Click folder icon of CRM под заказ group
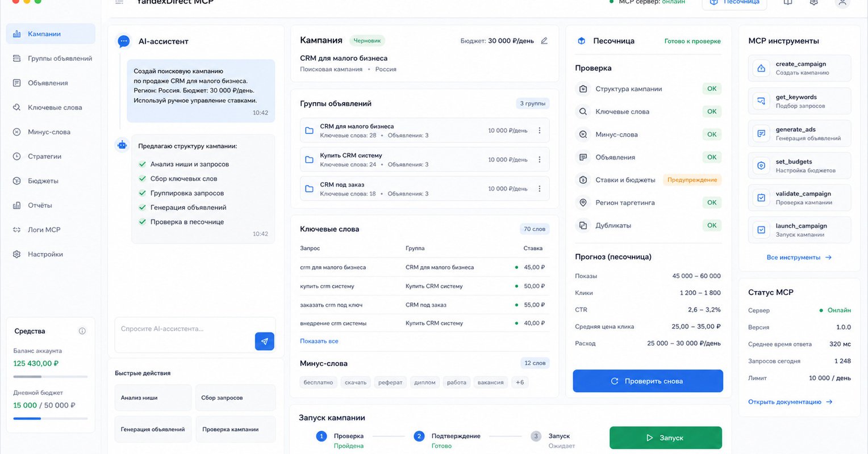The width and height of the screenshot is (868, 454). click(310, 189)
